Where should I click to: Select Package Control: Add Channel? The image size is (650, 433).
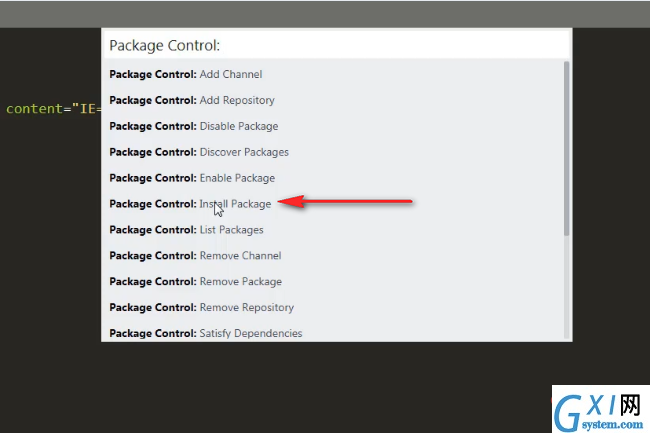333,74
